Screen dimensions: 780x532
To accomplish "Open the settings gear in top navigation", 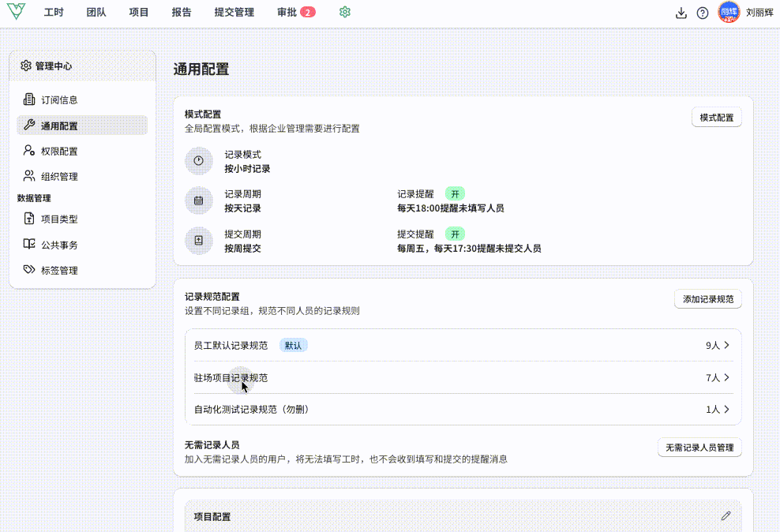I will pos(344,13).
